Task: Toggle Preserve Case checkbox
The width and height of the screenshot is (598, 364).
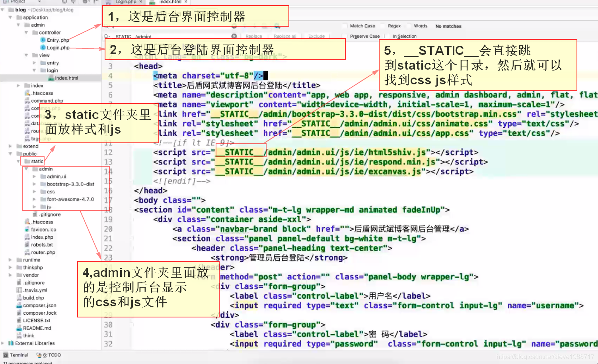Action: [x=345, y=36]
